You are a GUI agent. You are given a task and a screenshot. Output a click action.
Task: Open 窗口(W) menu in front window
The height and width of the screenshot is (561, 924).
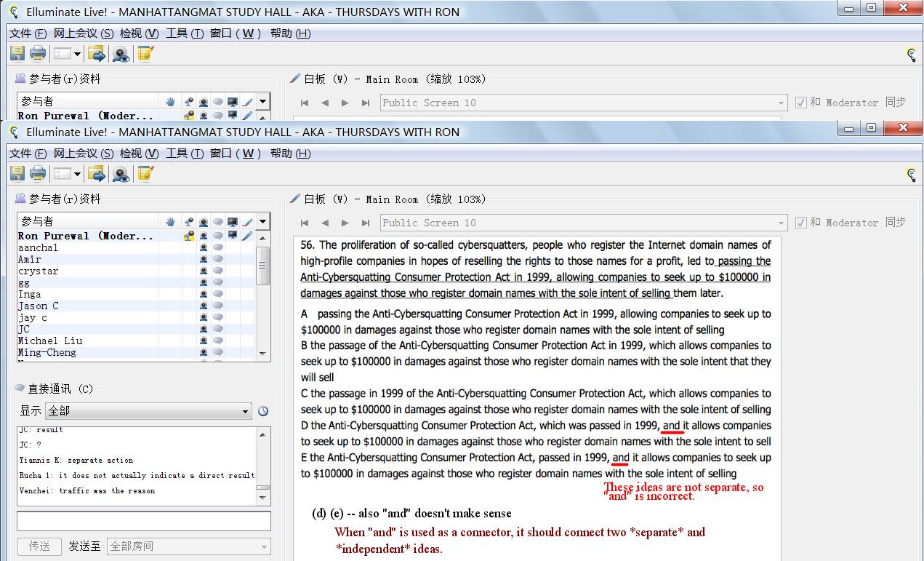click(236, 153)
